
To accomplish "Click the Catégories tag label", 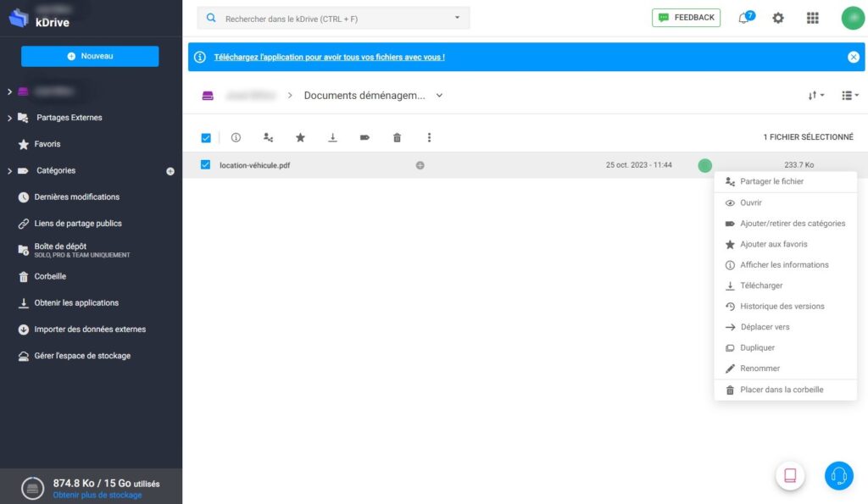I will [x=56, y=171].
